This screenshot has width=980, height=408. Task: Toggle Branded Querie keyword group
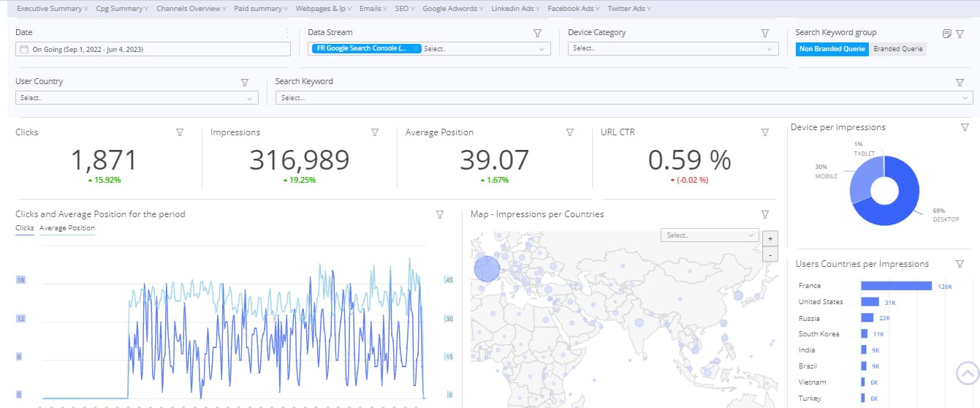(898, 49)
